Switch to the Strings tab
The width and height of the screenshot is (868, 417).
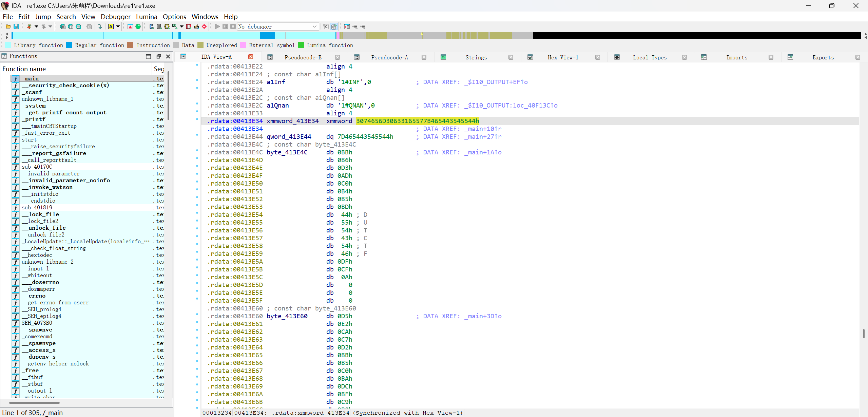tap(476, 57)
